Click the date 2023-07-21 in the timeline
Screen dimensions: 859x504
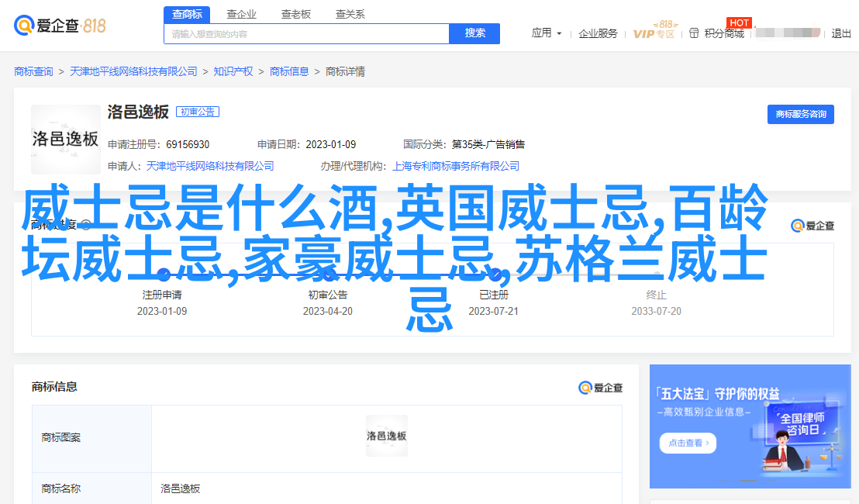[x=494, y=311]
